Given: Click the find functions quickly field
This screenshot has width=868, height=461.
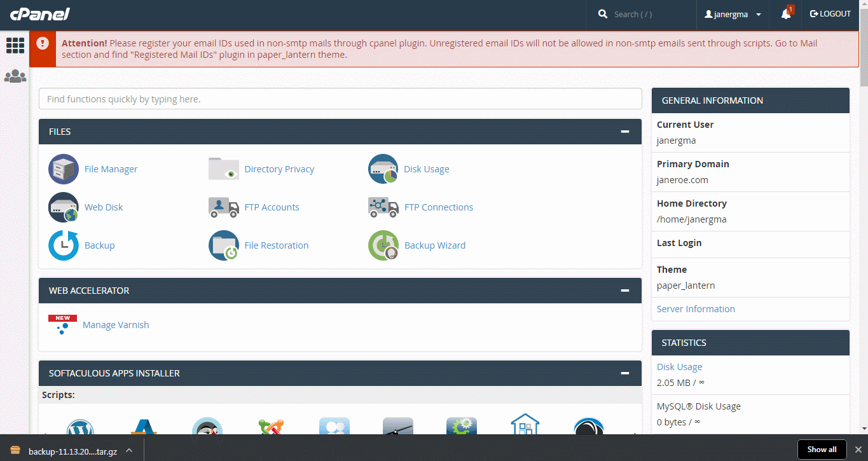Looking at the screenshot, I should click(x=340, y=99).
